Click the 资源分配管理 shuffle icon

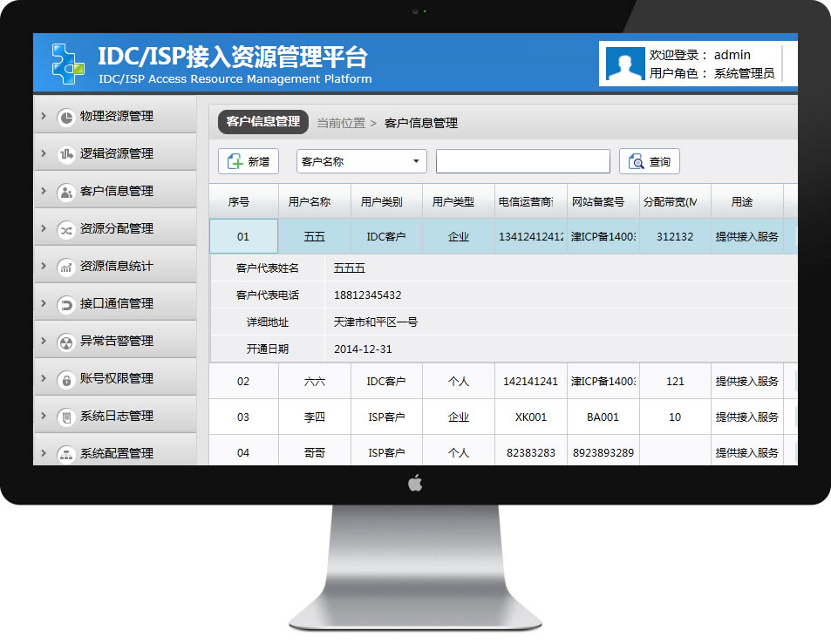pyautogui.click(x=65, y=229)
